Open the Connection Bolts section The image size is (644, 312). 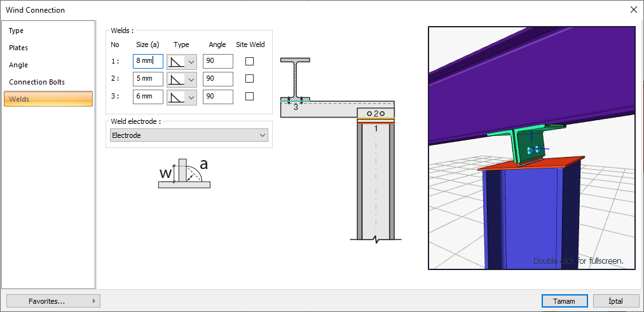coord(37,82)
